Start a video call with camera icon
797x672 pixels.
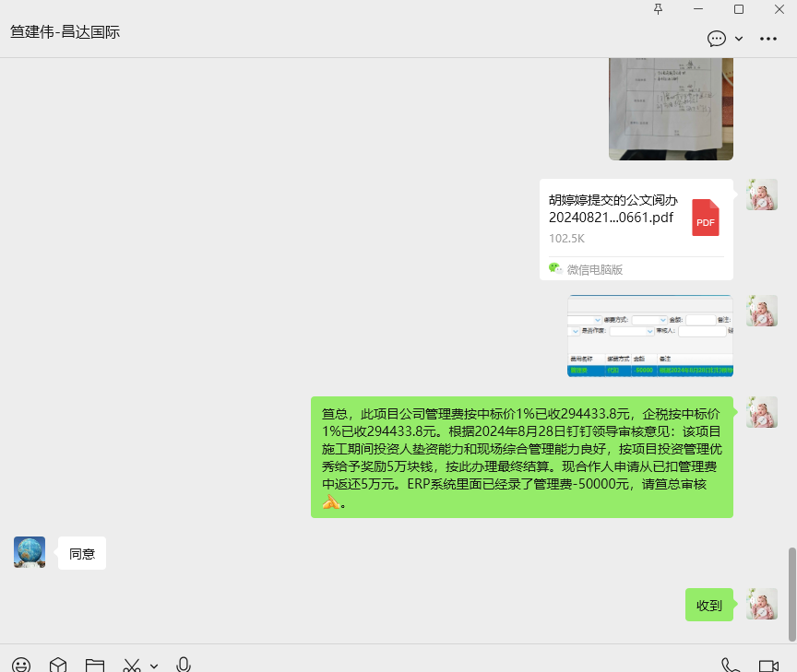768,665
